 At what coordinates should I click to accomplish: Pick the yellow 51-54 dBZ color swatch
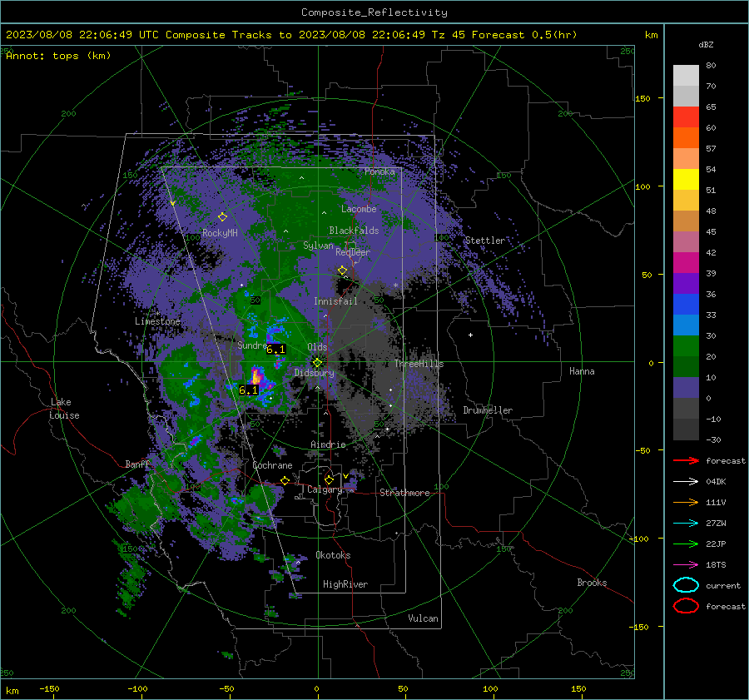686,180
